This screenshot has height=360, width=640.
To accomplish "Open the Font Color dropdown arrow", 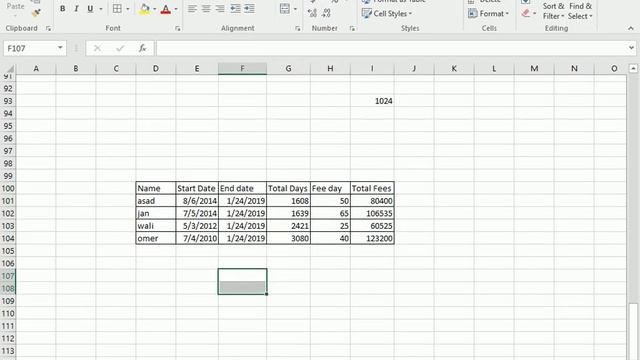I will (176, 9).
